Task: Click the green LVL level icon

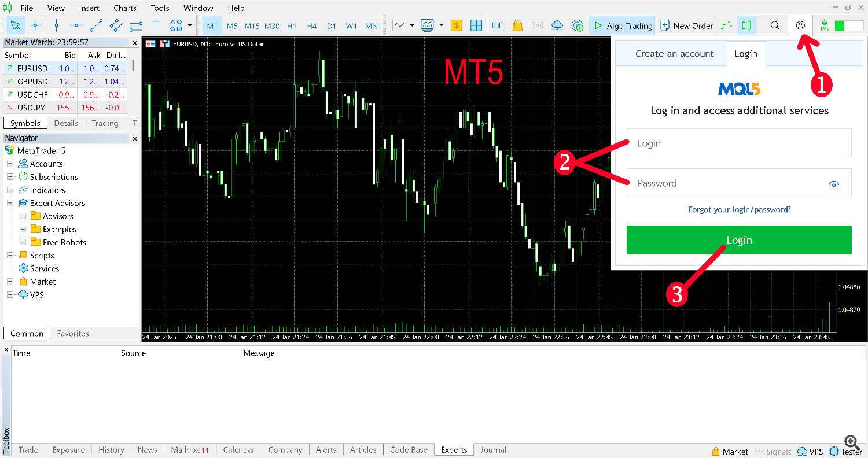Action: pyautogui.click(x=825, y=25)
